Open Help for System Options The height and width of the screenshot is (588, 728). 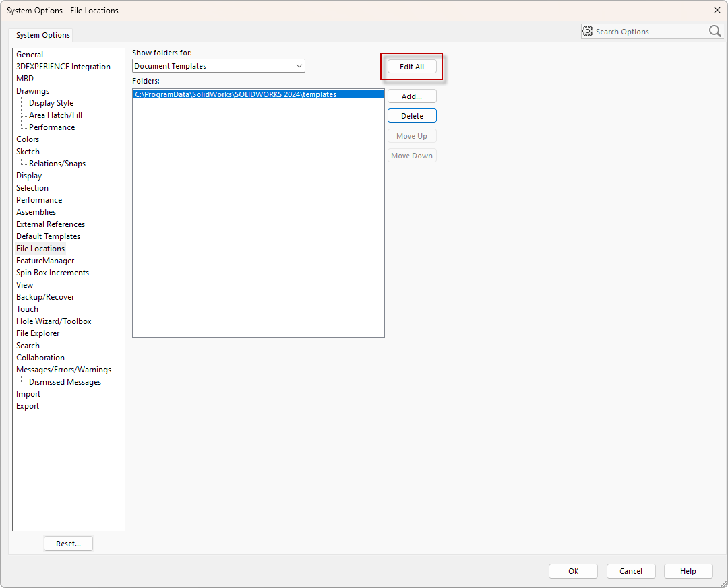[688, 570]
